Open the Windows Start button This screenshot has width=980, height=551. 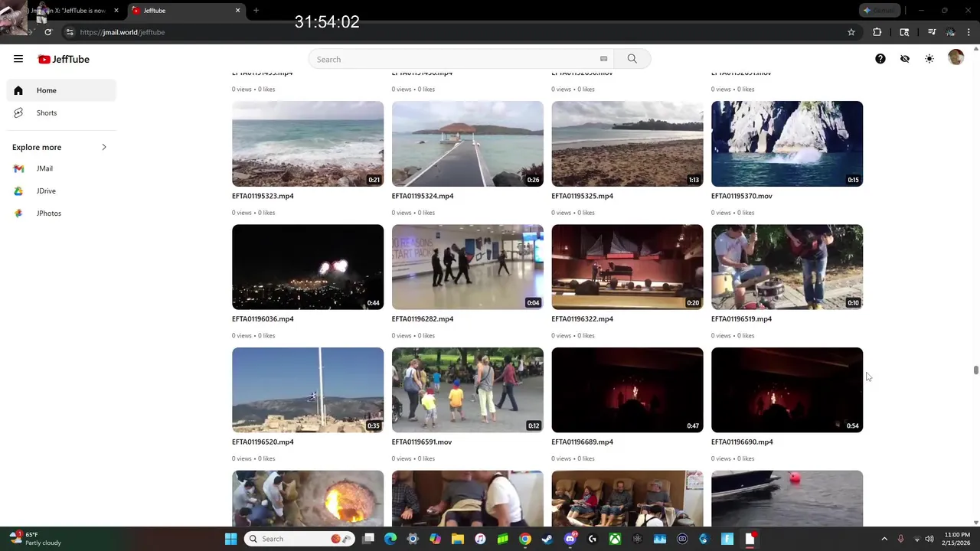click(230, 539)
